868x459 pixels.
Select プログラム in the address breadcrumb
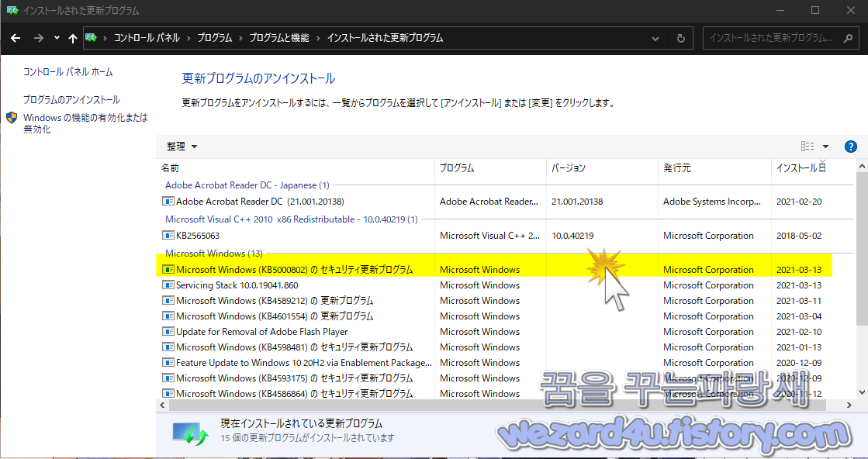(215, 38)
